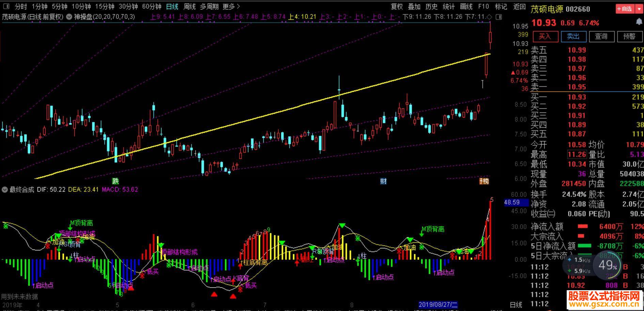Click the blue 财 event marker
The height and width of the screenshot is (311, 644).
click(383, 181)
